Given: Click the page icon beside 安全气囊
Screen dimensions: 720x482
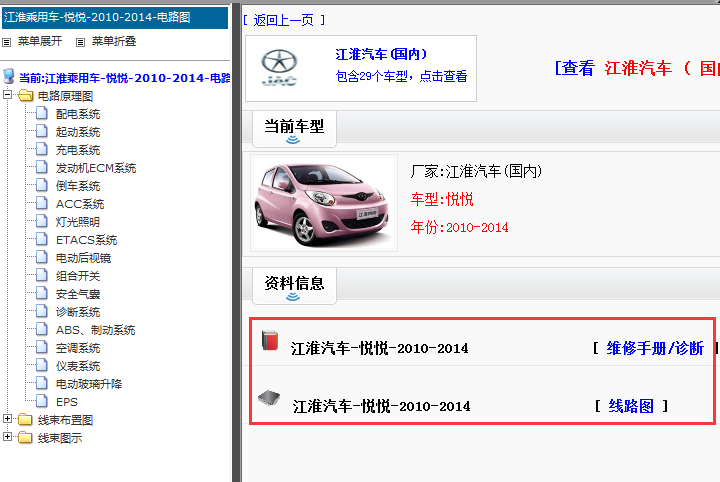Looking at the screenshot, I should pos(42,293).
